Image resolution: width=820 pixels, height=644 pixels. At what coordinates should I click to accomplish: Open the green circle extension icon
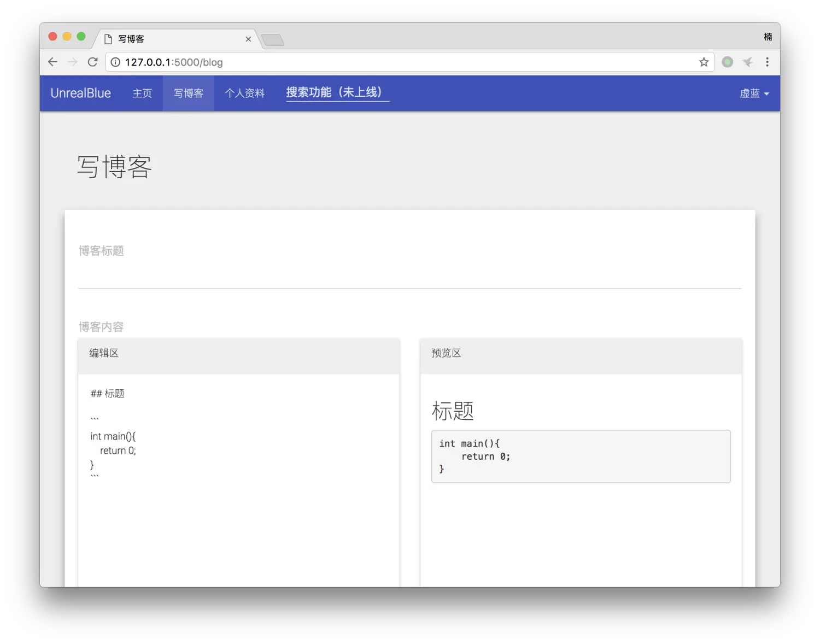[727, 62]
